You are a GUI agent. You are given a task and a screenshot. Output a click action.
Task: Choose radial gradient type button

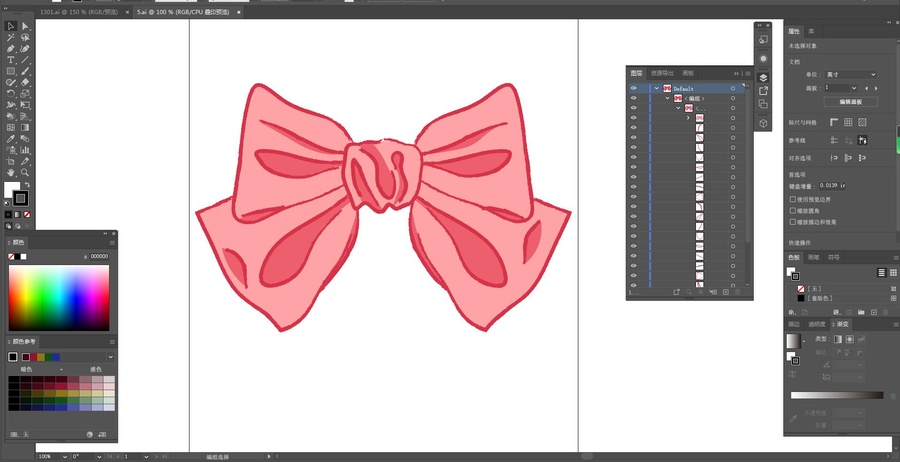pos(849,340)
